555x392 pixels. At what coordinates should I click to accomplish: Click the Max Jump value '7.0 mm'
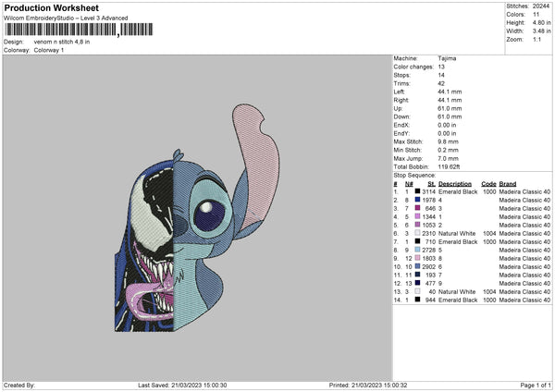coord(448,158)
